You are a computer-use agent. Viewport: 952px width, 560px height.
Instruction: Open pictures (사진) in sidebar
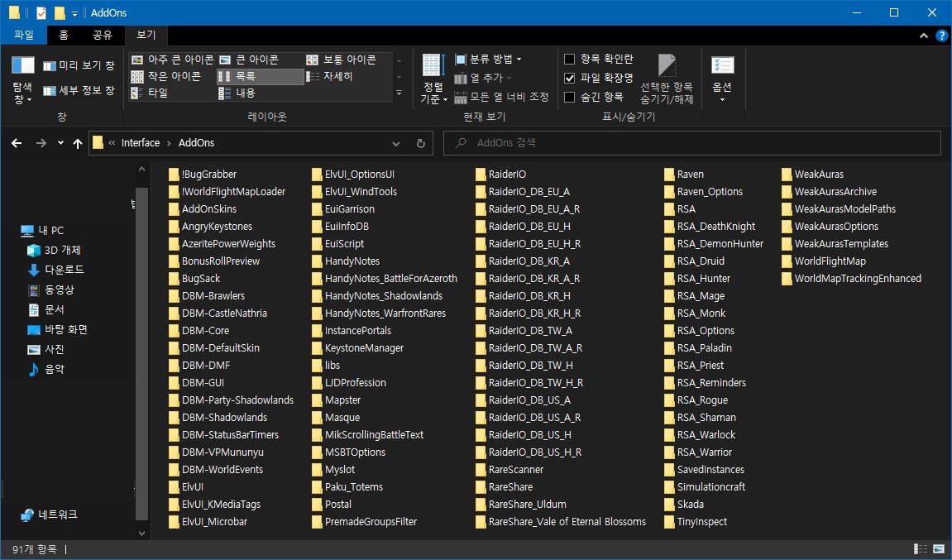pyautogui.click(x=46, y=349)
